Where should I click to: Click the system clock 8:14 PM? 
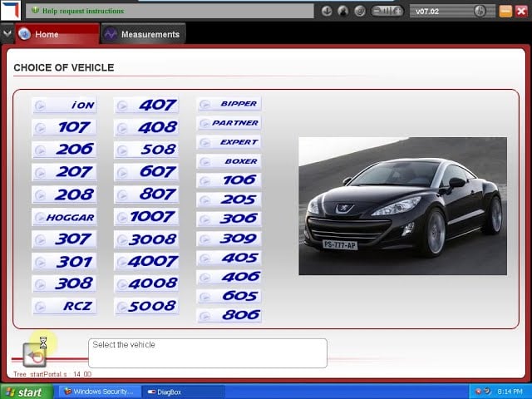510,392
